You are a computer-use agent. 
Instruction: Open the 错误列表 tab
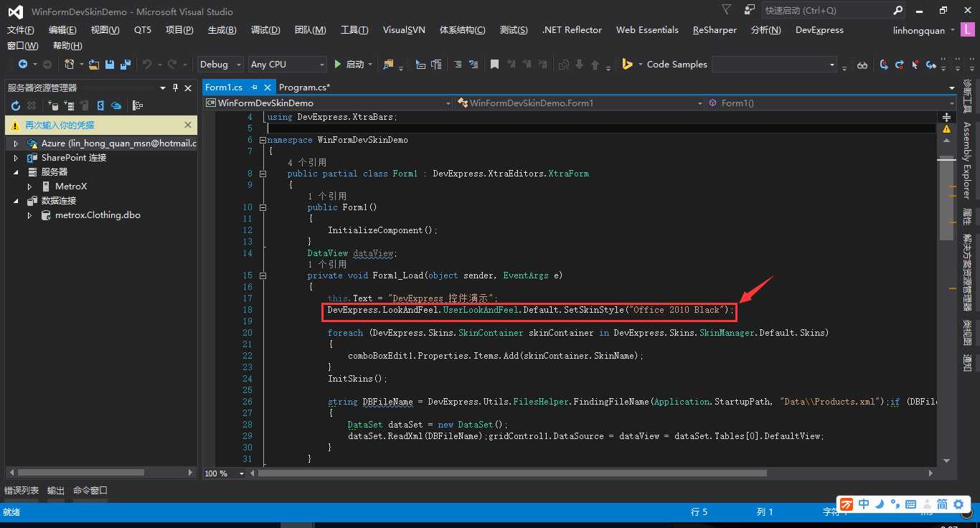[22, 491]
